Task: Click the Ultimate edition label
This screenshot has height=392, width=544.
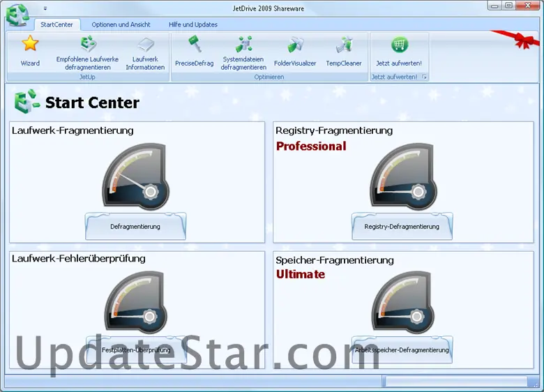Action: [x=301, y=274]
